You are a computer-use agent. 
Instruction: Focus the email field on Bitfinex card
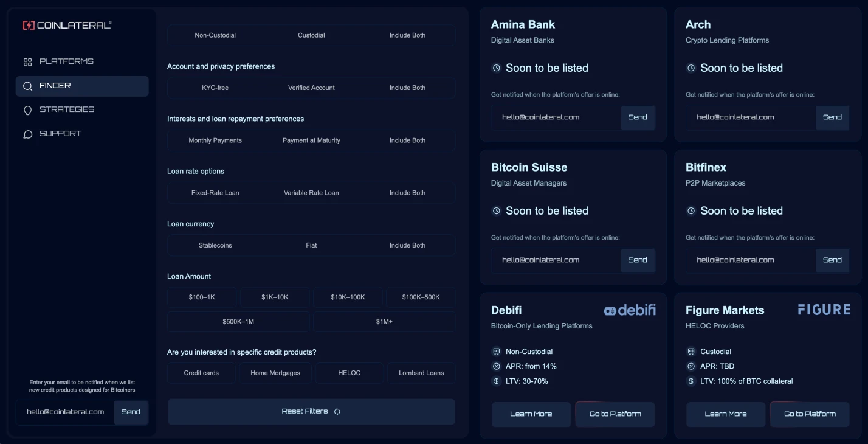point(751,260)
